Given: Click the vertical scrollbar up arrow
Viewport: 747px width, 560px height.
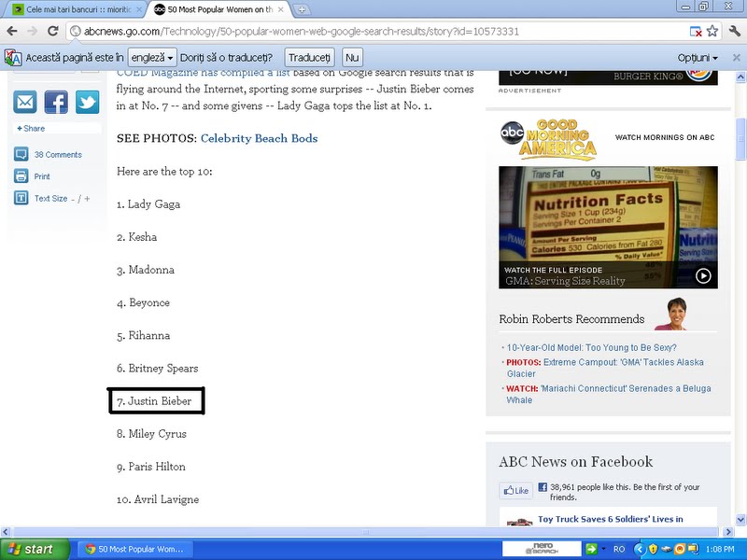Looking at the screenshot, I should 740,77.
